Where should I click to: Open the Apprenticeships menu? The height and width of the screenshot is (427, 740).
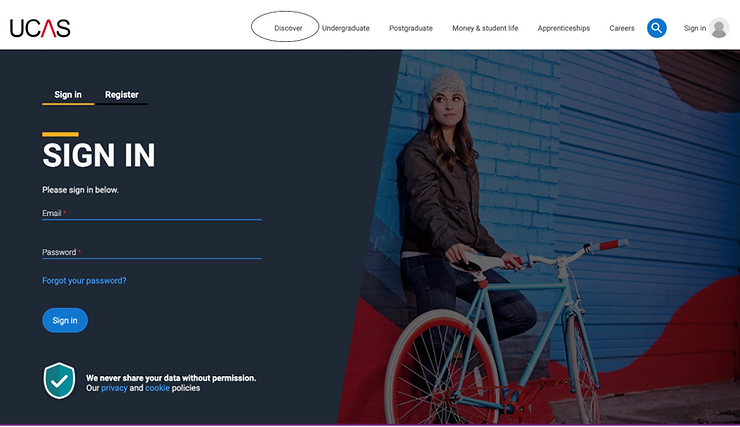[x=563, y=28]
